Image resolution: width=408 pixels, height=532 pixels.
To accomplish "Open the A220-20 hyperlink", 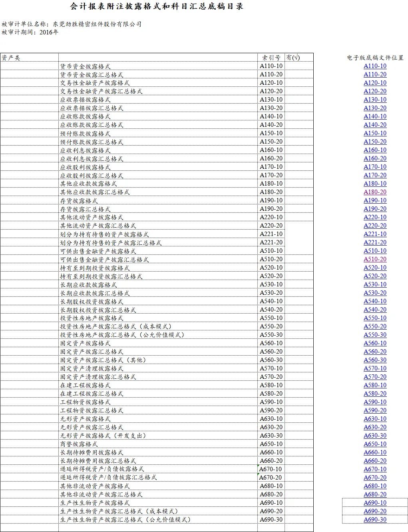I will [375, 226].
